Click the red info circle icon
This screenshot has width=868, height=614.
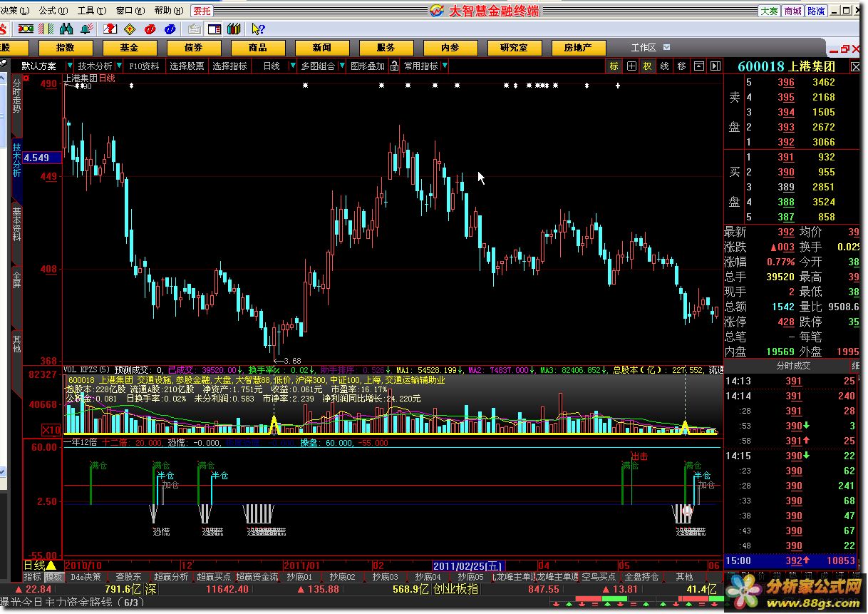(x=150, y=29)
